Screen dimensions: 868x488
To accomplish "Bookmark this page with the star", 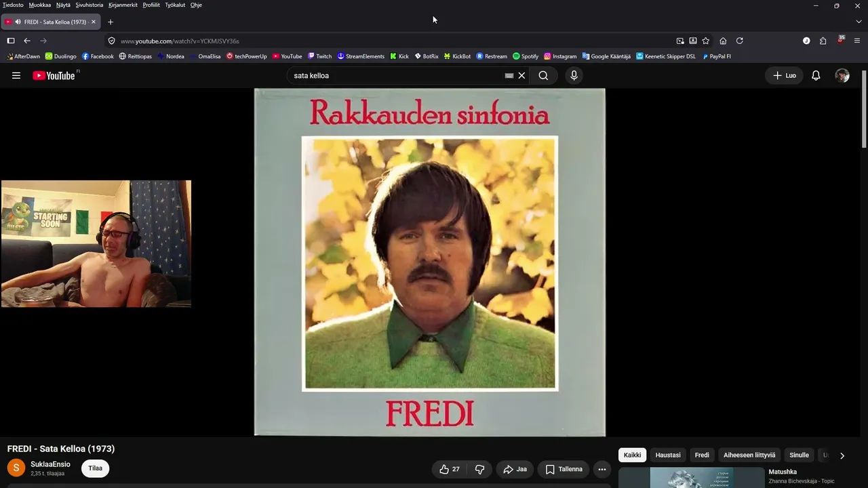I will 706,41.
